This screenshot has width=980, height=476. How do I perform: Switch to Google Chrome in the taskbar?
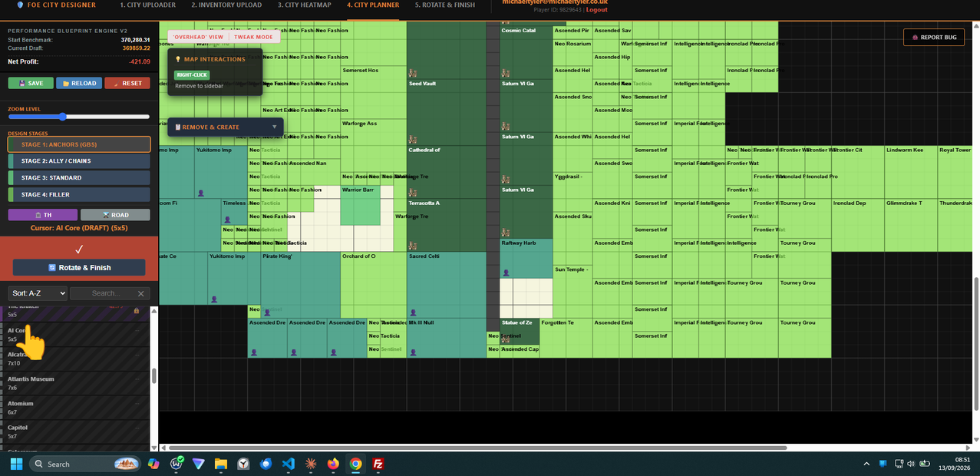pos(355,464)
